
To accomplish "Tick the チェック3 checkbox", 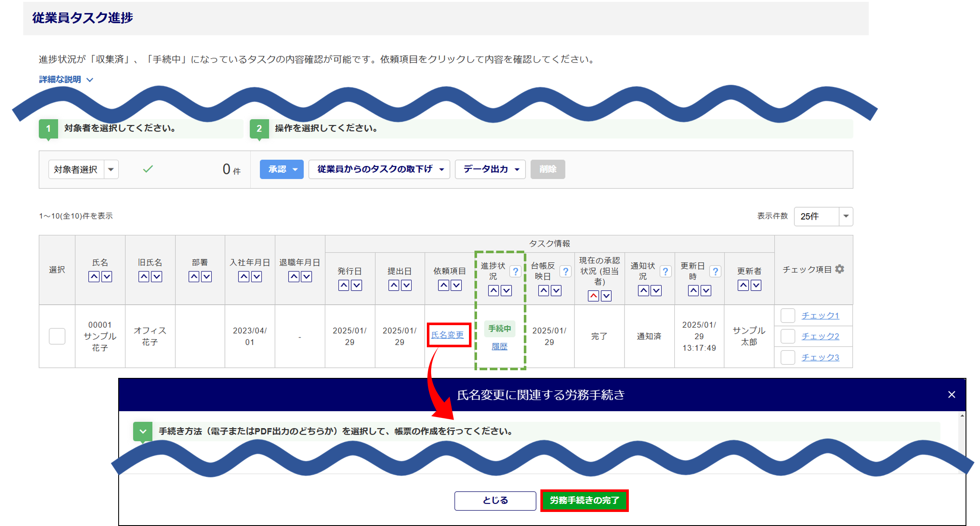I will pos(788,357).
